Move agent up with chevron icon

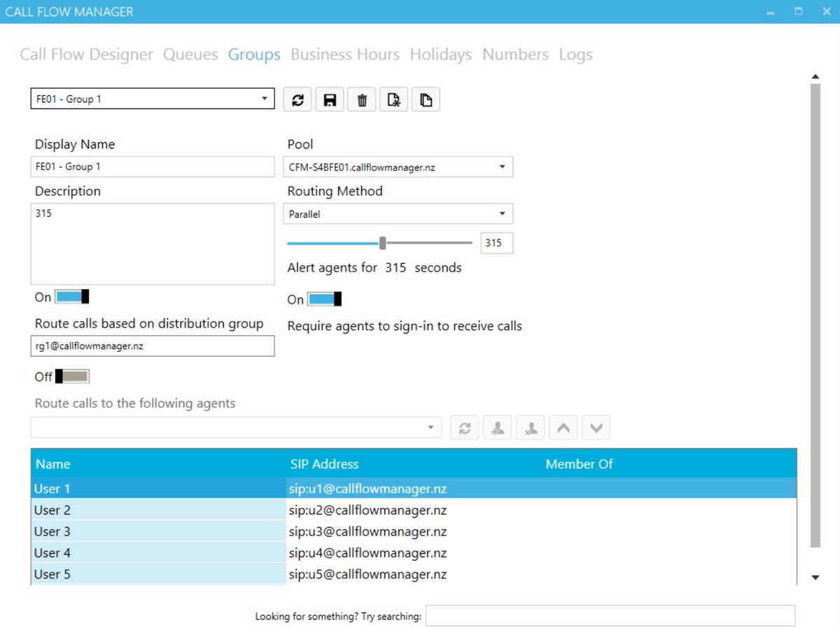coord(563,427)
